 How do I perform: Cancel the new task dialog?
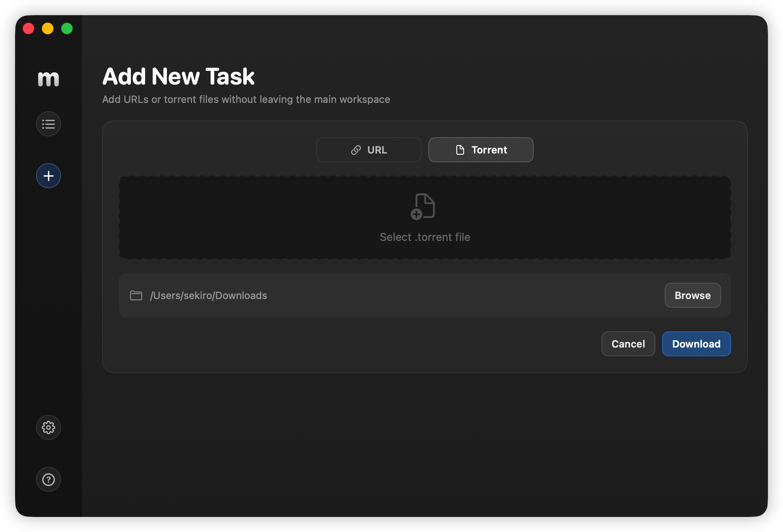[x=628, y=344]
